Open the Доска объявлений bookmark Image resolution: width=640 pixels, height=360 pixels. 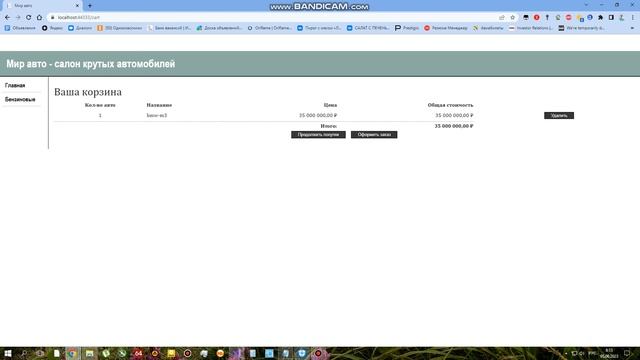[x=219, y=28]
